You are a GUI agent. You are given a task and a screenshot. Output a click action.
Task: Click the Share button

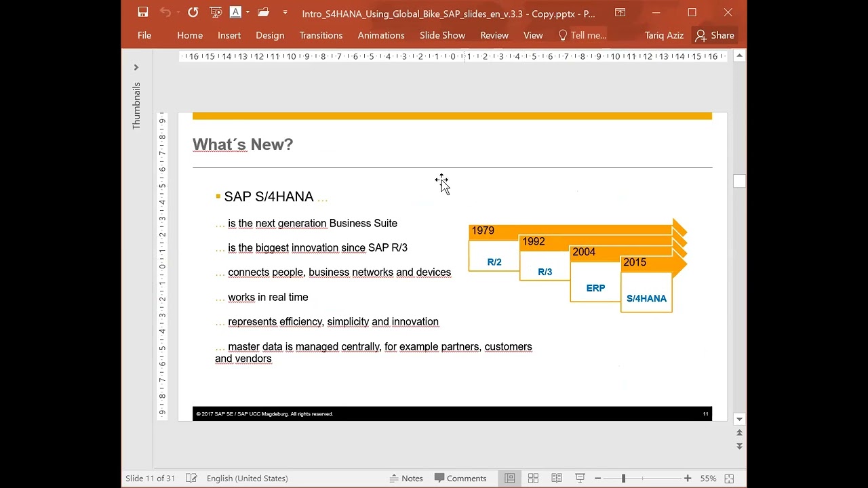pyautogui.click(x=715, y=35)
